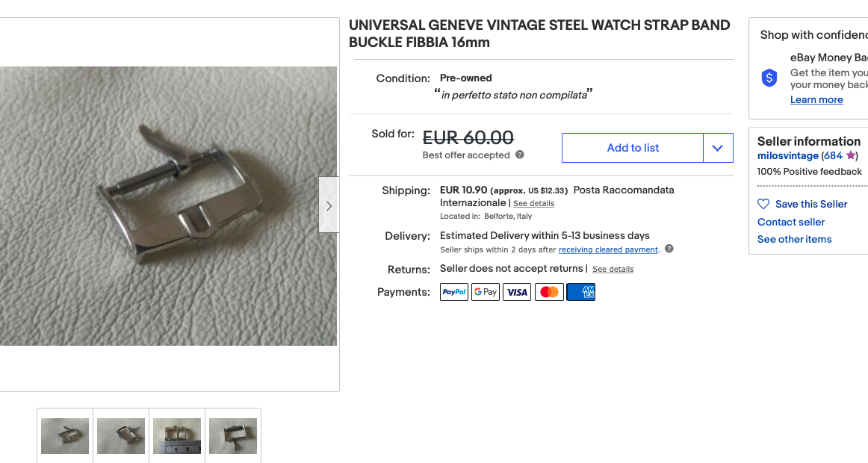Show next photo with the right chevron
The width and height of the screenshot is (868, 463).
pyautogui.click(x=329, y=205)
